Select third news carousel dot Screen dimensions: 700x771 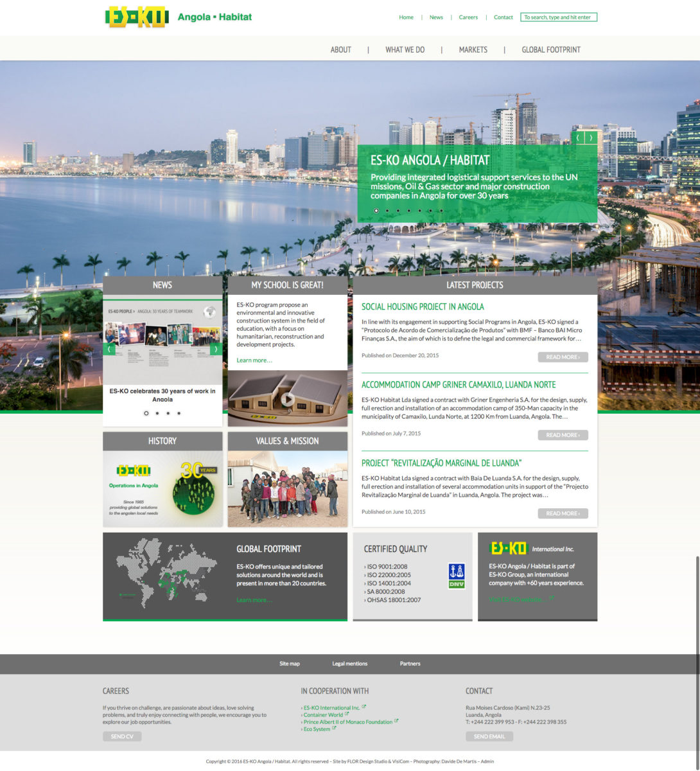coord(168,413)
